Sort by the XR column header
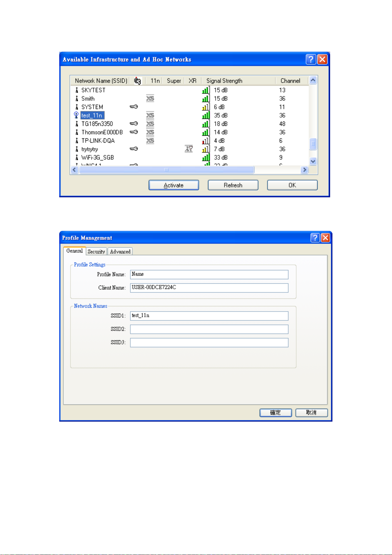The width and height of the screenshot is (392, 555). pos(193,81)
